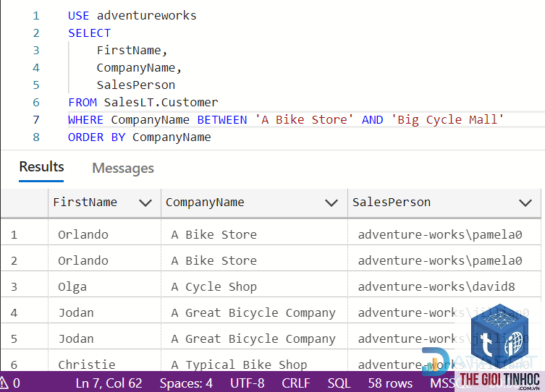The image size is (545, 392).
Task: Click SalesPerson on editor line 5
Action: 136,85
